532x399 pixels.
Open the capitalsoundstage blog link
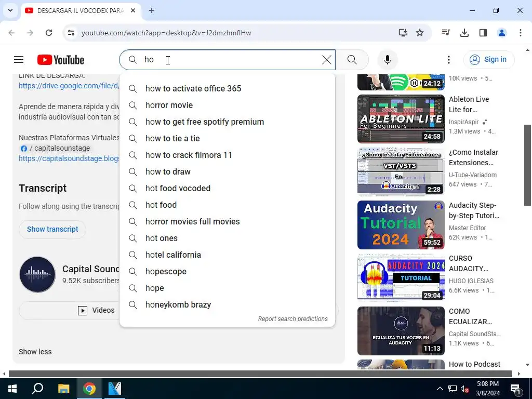69,158
